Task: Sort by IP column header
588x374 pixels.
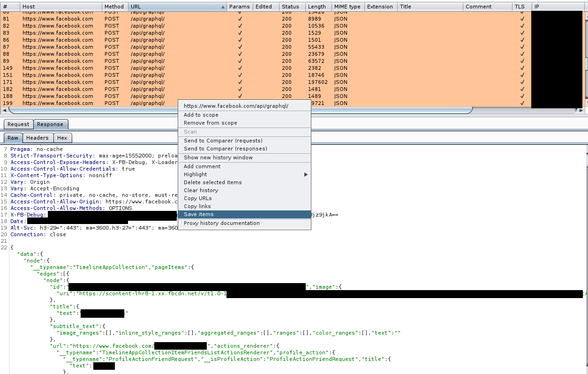Action: point(558,7)
